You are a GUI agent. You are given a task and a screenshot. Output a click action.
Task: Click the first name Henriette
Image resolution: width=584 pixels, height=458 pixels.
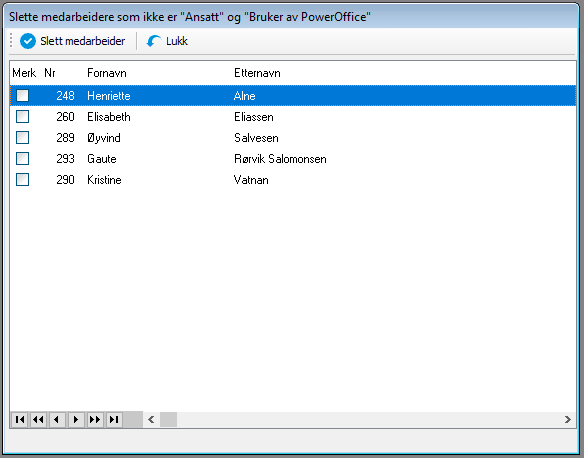coord(109,96)
